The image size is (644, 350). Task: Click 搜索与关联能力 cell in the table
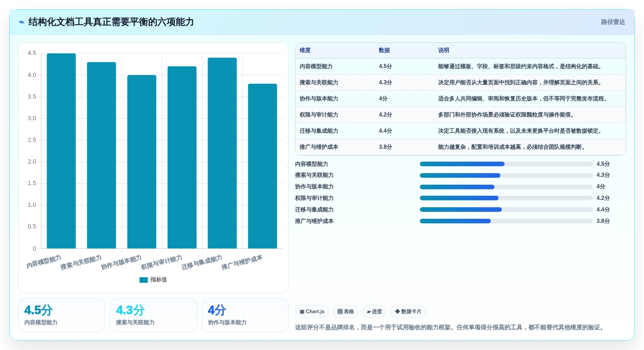click(319, 82)
